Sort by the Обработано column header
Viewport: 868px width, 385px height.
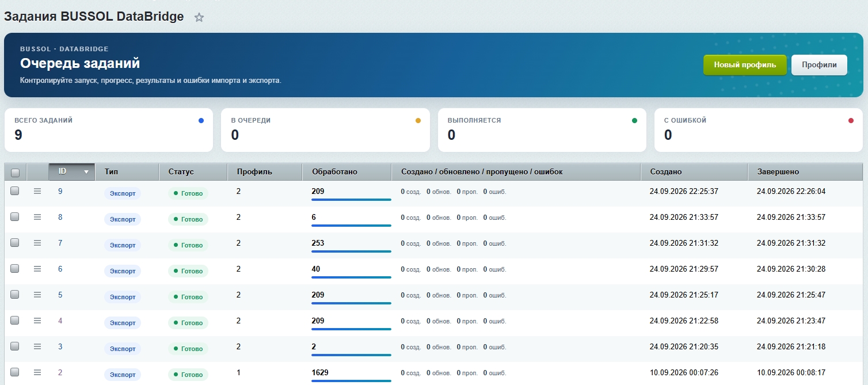(347, 171)
